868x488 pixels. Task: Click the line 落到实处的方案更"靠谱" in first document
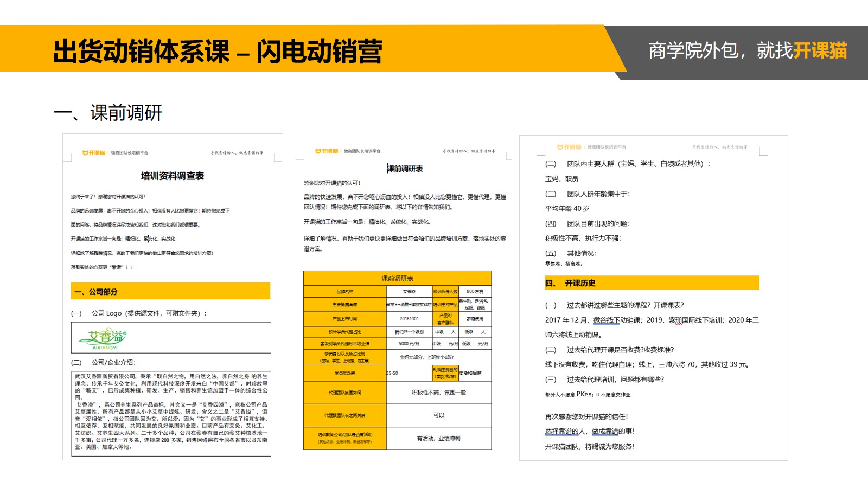pyautogui.click(x=102, y=267)
